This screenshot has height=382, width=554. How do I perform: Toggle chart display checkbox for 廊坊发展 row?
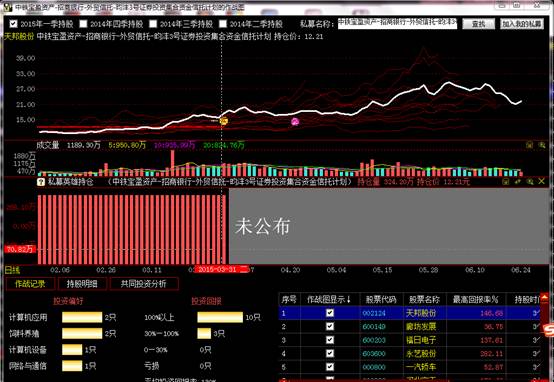(x=330, y=326)
